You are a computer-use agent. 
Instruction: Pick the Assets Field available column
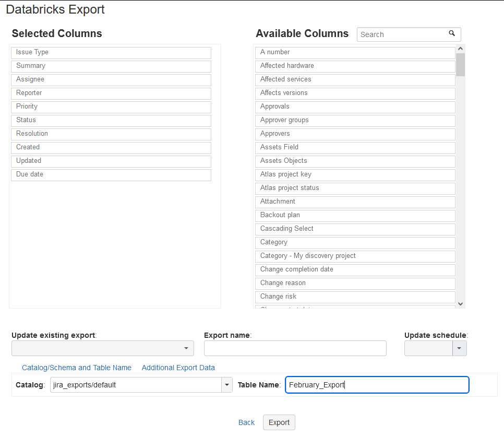point(355,148)
